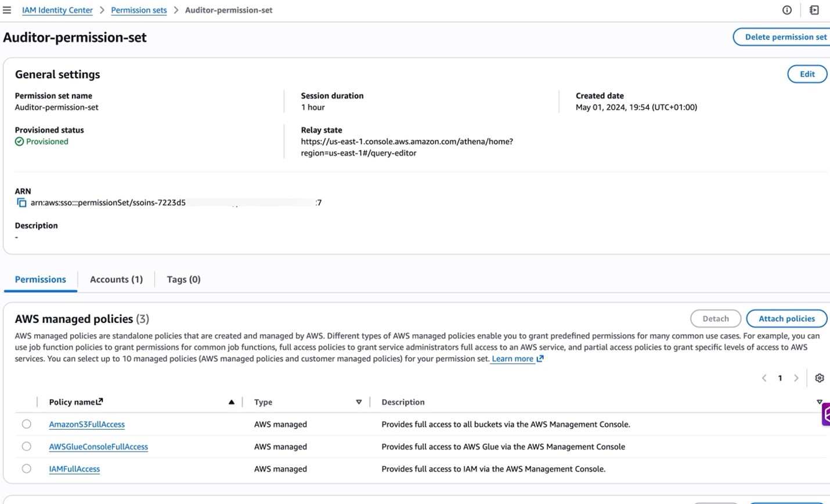Click the purple widget on right edge

826,414
